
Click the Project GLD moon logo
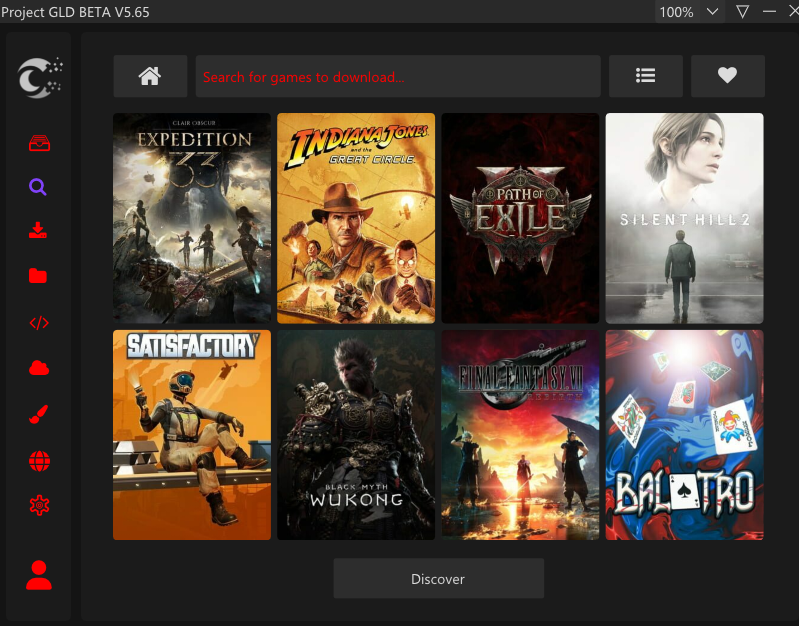[x=39, y=77]
